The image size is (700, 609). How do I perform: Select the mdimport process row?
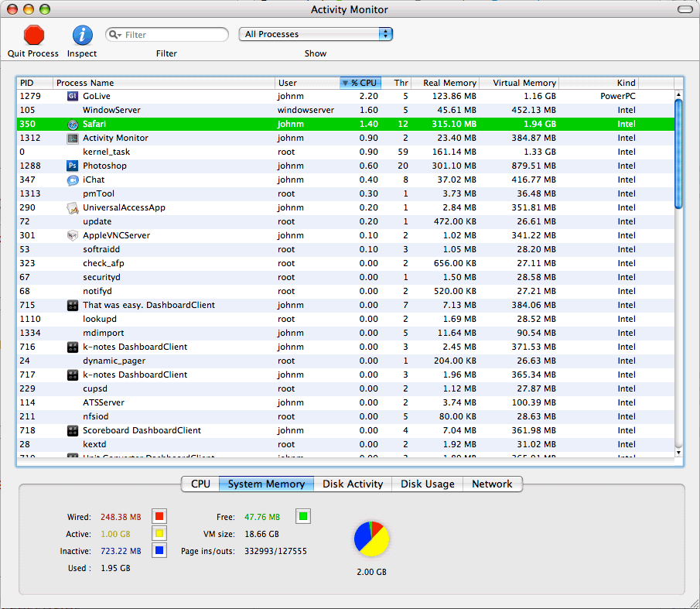[x=346, y=333]
